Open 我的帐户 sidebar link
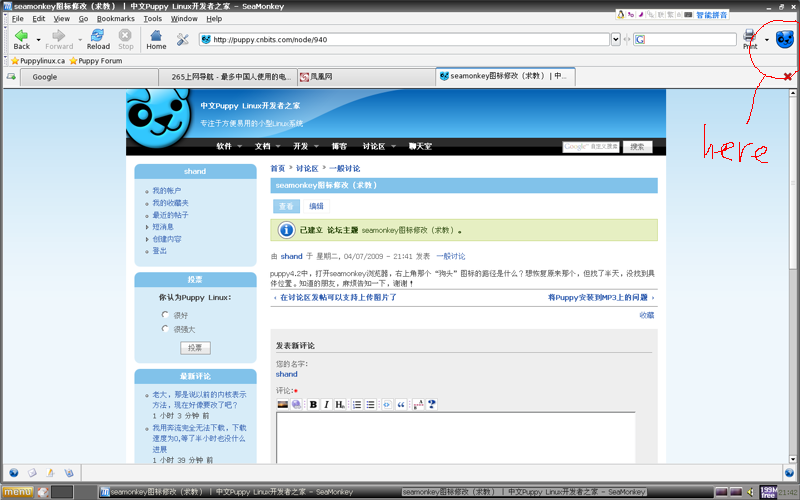Viewport: 800px width, 500px height. point(167,191)
